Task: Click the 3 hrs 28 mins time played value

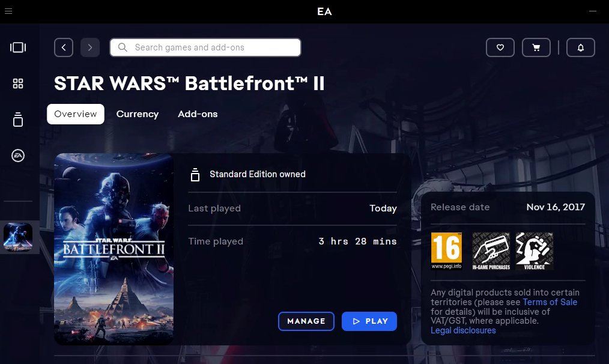Action: click(358, 241)
